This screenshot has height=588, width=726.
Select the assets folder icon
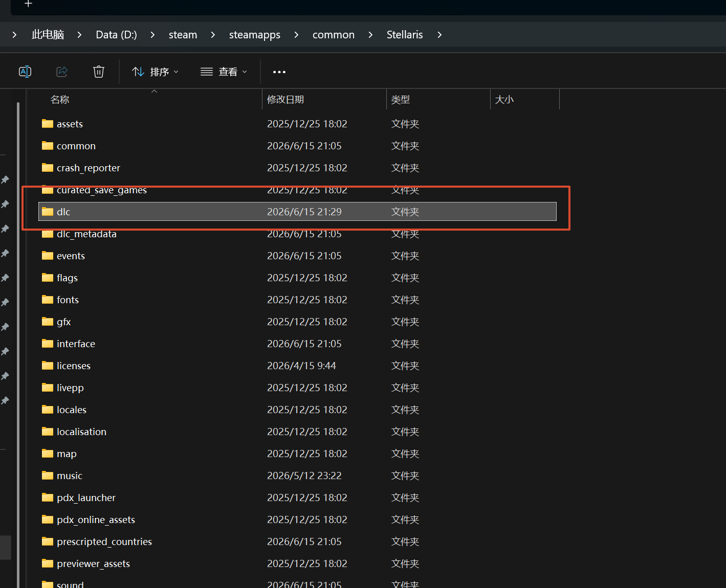pos(48,124)
